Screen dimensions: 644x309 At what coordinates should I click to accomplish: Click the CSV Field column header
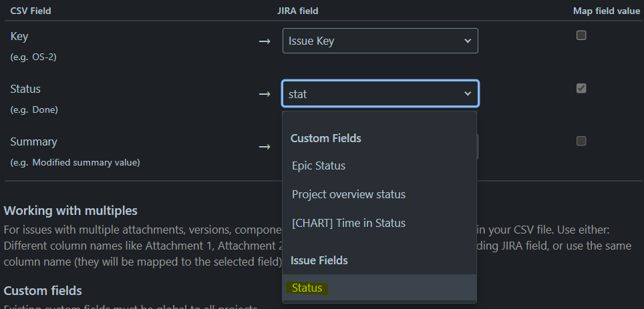(31, 11)
